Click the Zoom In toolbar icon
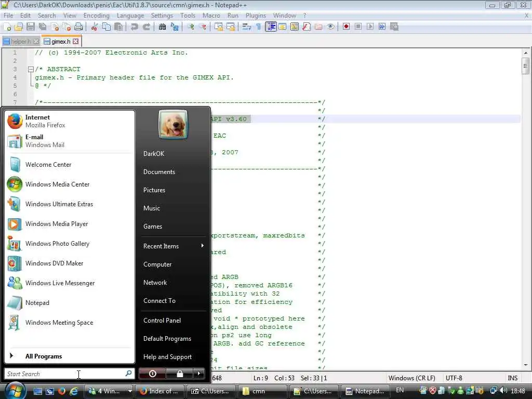The image size is (532, 399). pos(191,27)
